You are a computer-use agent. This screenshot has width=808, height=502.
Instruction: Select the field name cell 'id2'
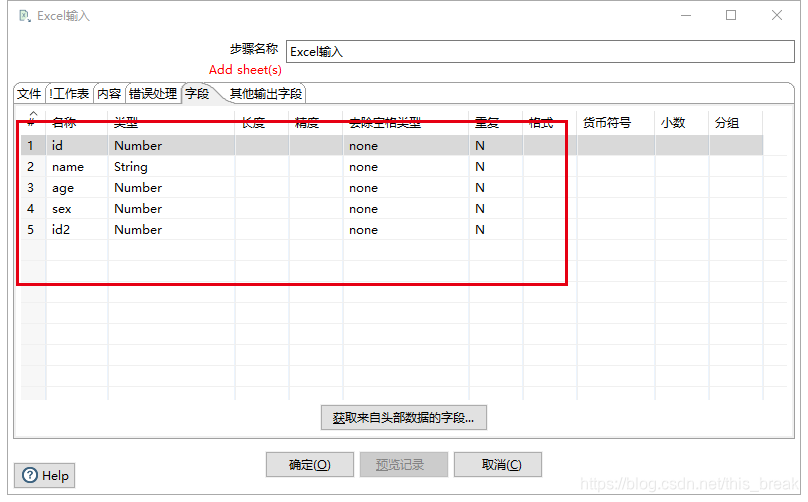(x=77, y=230)
